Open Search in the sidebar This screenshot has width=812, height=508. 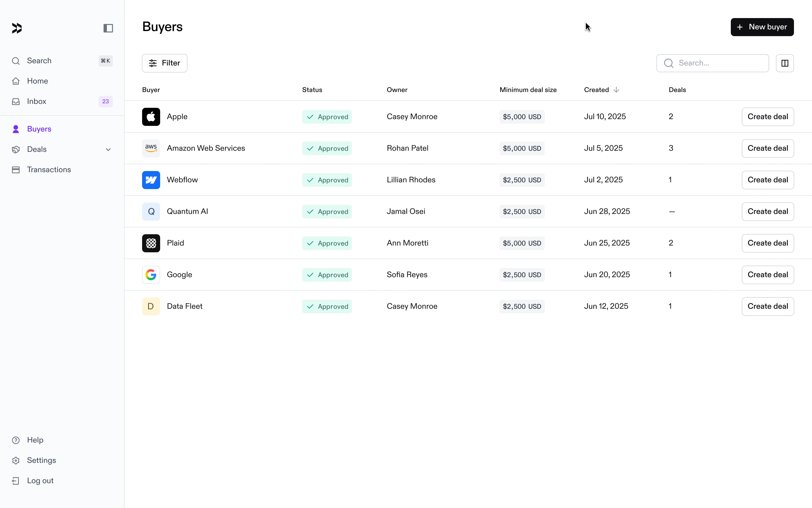62,61
